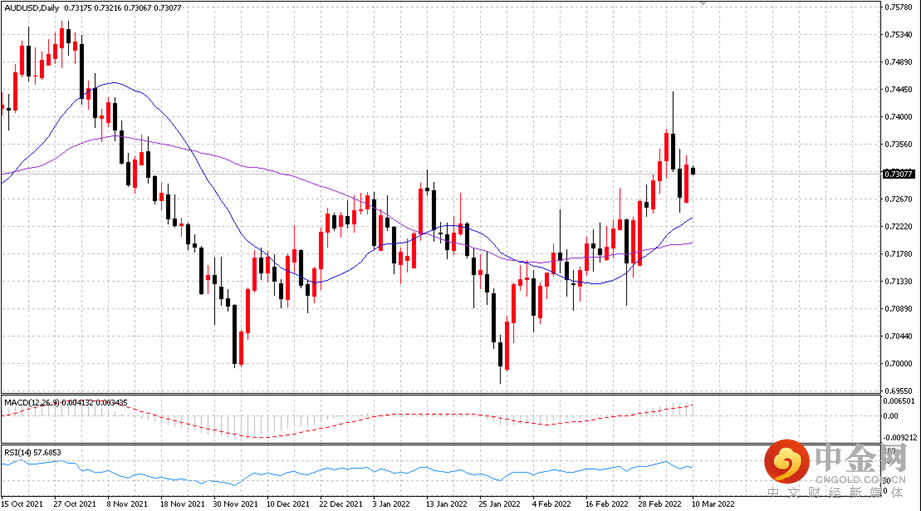This screenshot has height=511, width=921.
Task: Click the 0.70440 price axis label
Action: (899, 336)
